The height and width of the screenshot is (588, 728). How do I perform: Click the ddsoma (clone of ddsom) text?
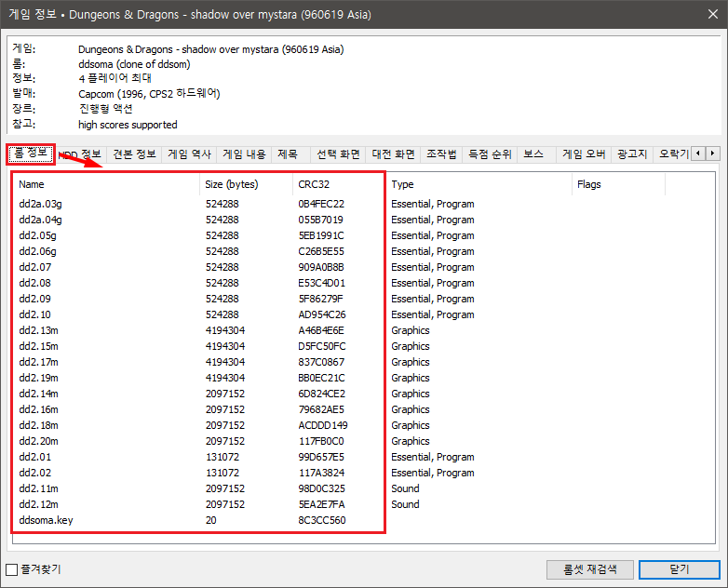134,64
